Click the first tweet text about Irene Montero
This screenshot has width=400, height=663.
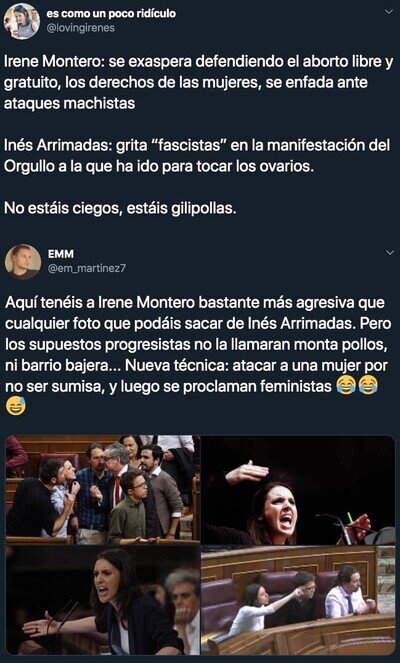199,82
